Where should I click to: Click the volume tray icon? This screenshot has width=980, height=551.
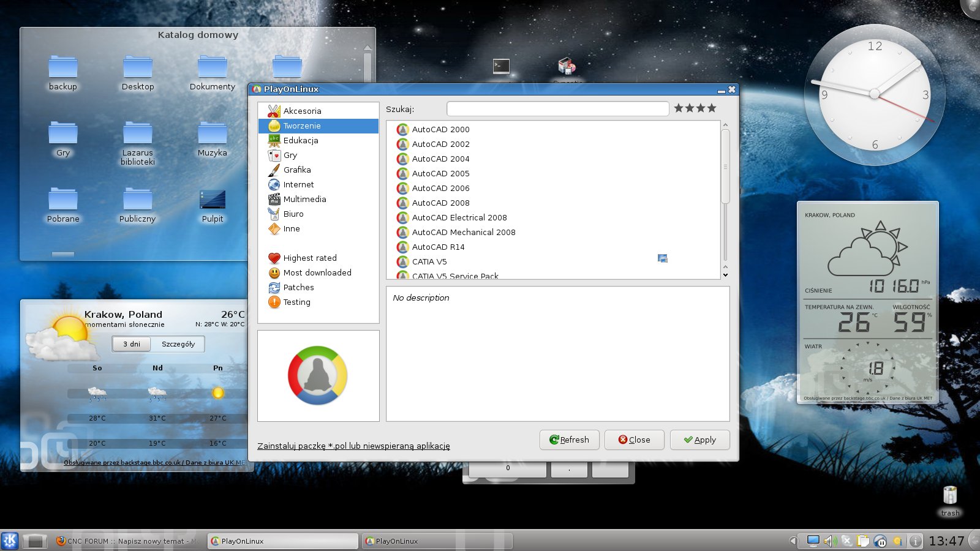pyautogui.click(x=830, y=541)
